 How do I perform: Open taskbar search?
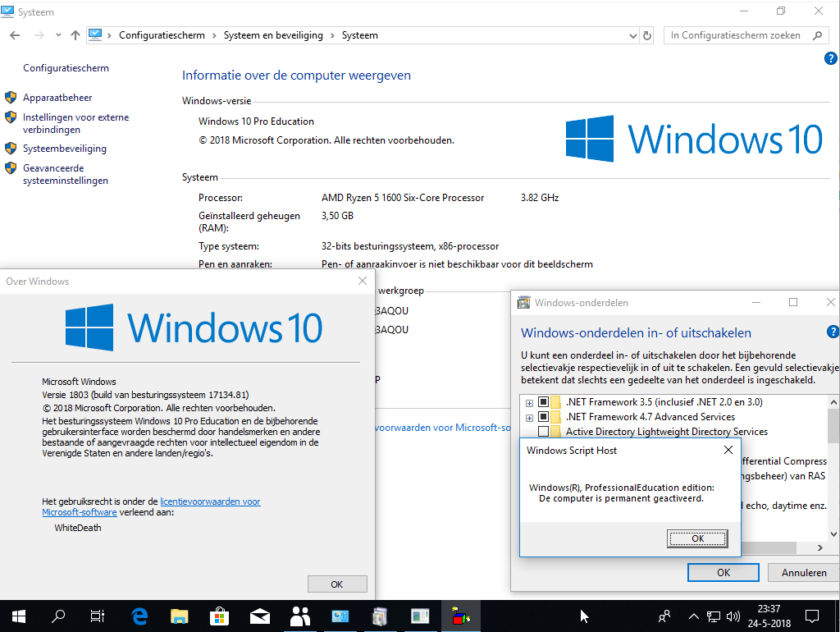coord(58,616)
